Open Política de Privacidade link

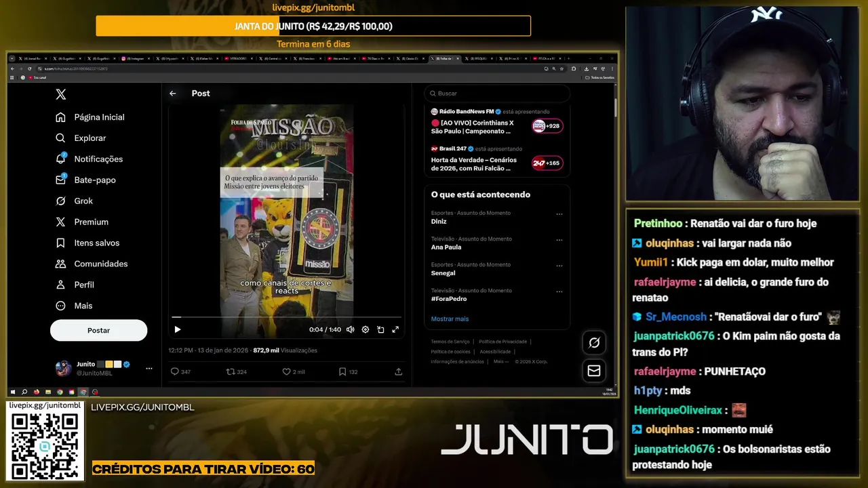click(x=502, y=342)
